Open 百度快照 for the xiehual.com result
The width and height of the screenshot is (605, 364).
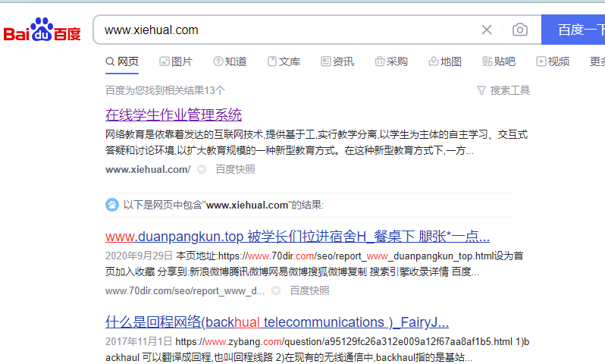point(235,169)
